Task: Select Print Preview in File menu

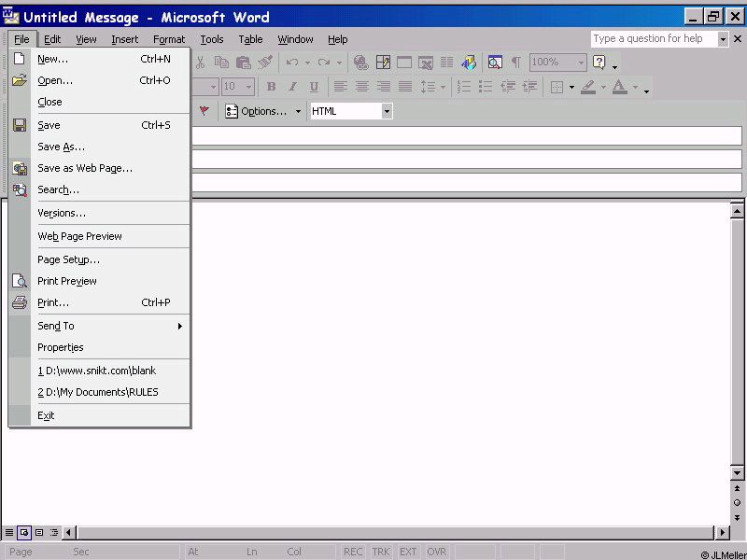Action: tap(66, 281)
